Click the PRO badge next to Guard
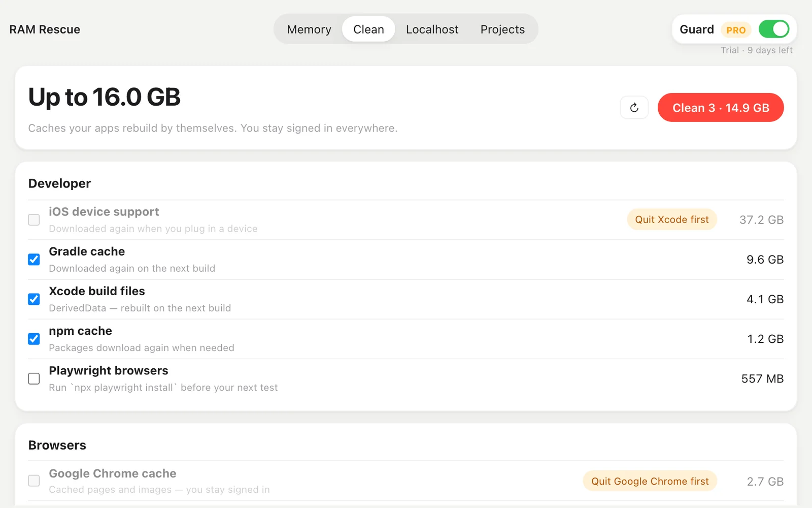 pos(736,30)
